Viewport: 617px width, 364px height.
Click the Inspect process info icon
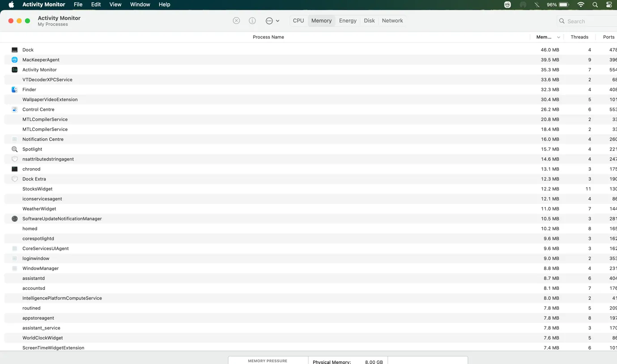[x=252, y=21]
